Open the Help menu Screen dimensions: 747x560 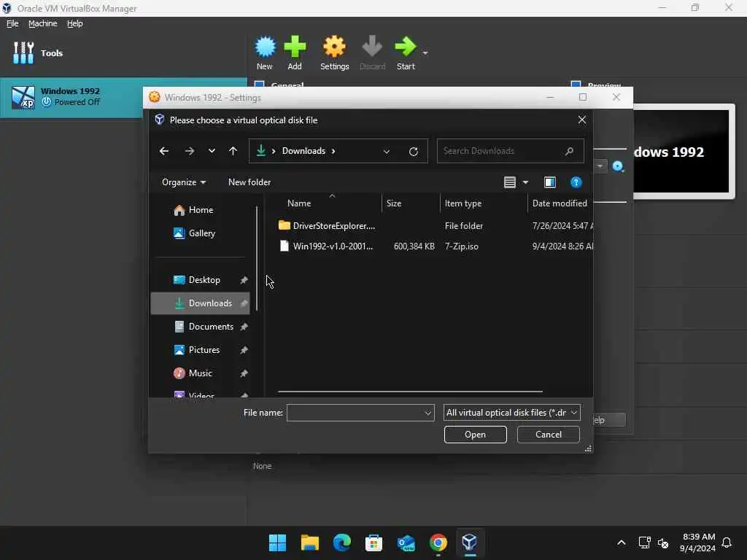coord(75,23)
